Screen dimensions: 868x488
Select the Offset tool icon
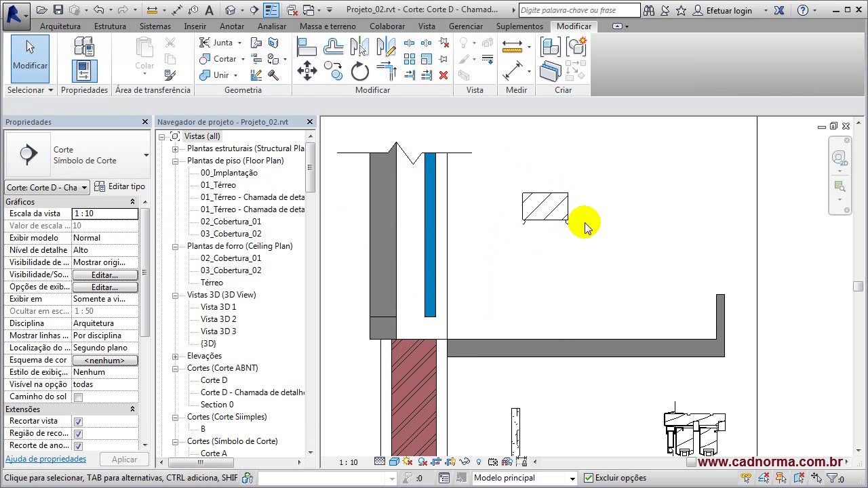(x=334, y=47)
